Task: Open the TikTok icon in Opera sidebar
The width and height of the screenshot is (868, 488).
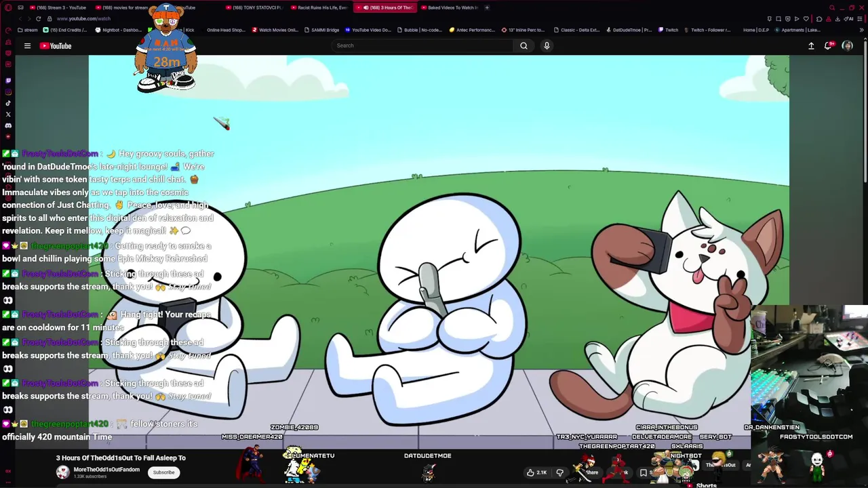Action: 8,103
